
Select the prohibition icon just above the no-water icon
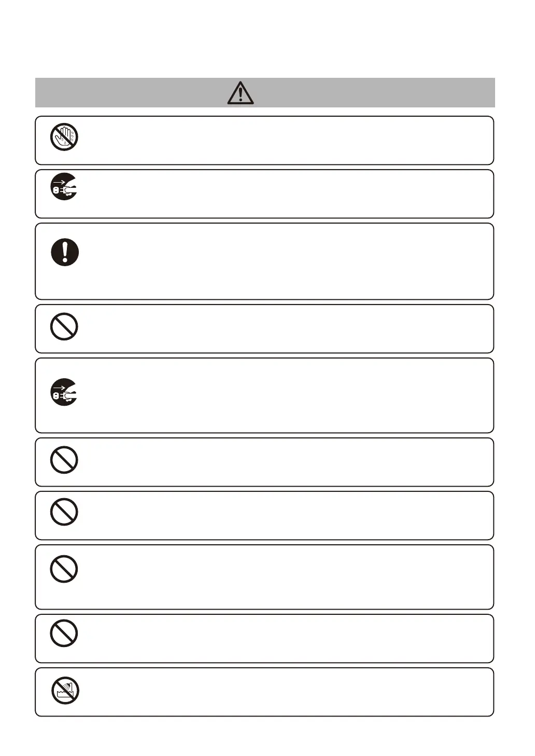click(x=64, y=634)
